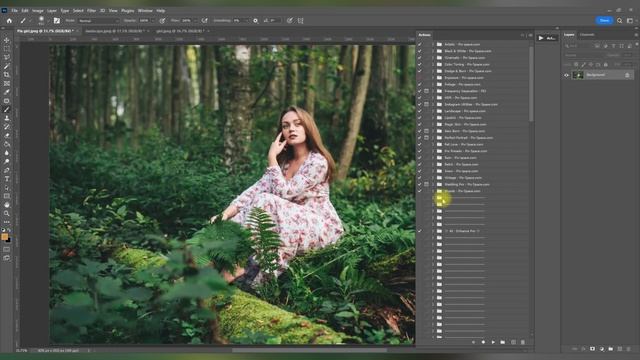
Task: Open the Filter menu
Action: tap(91, 10)
